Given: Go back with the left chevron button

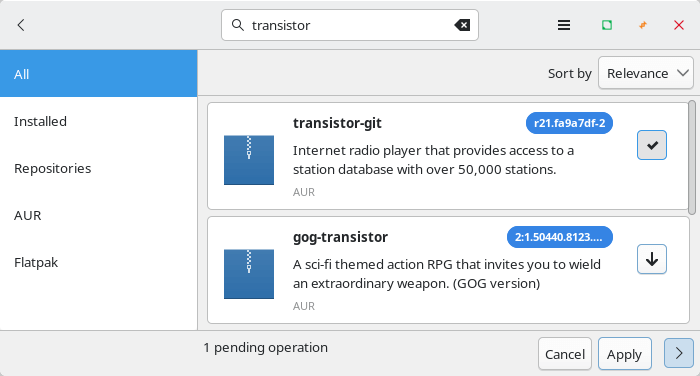Looking at the screenshot, I should [21, 25].
